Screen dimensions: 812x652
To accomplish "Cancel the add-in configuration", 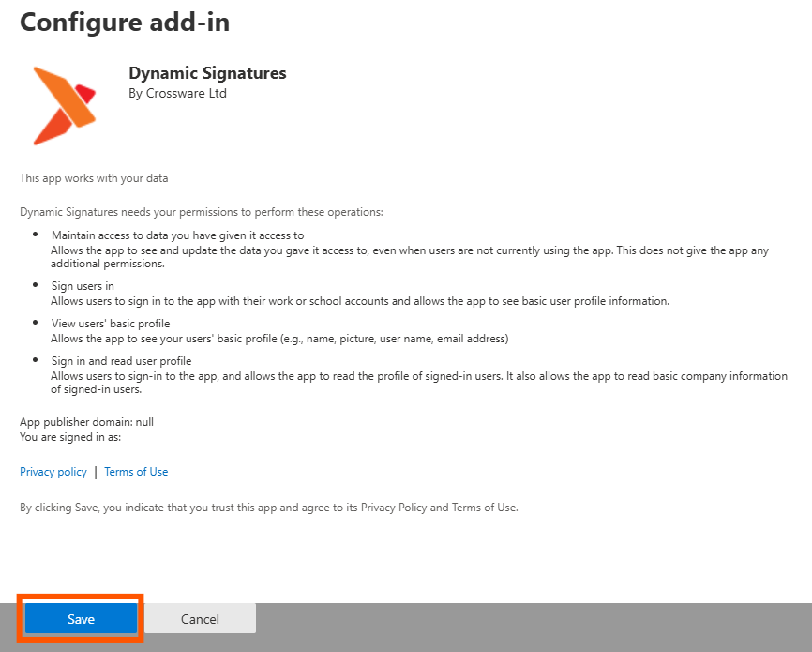I will point(200,619).
